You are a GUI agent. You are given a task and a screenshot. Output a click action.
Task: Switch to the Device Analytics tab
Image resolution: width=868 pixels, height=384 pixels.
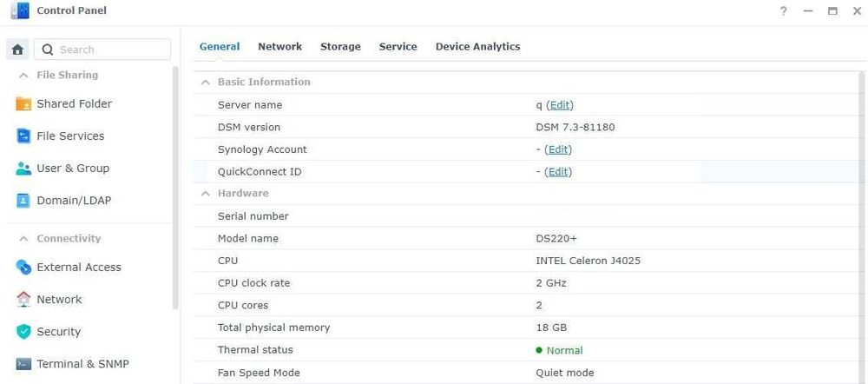(x=477, y=47)
